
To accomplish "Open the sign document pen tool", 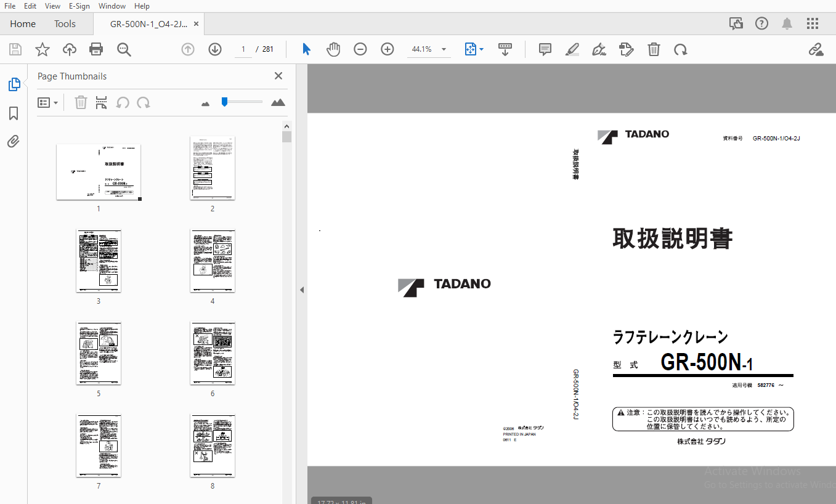I will pos(599,49).
